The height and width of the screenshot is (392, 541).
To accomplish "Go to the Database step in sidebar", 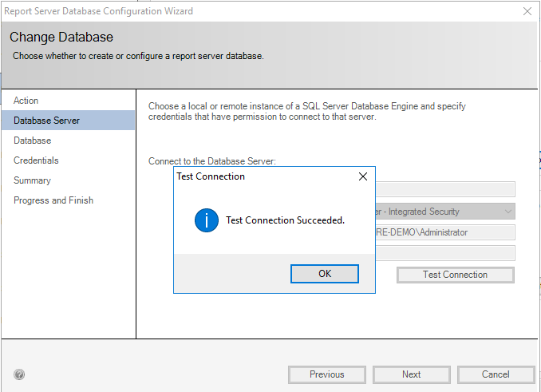I will [x=32, y=141].
